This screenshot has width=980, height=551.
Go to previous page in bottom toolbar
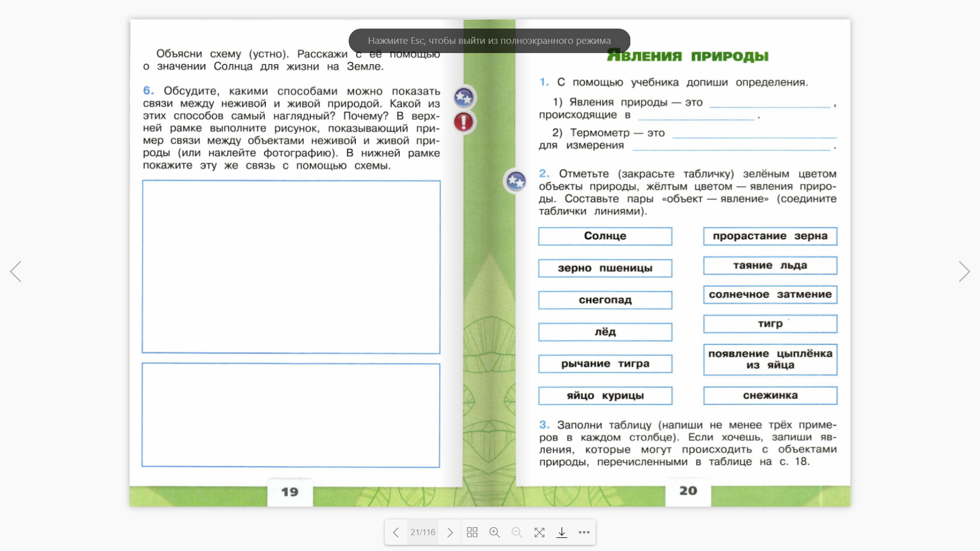(x=396, y=533)
